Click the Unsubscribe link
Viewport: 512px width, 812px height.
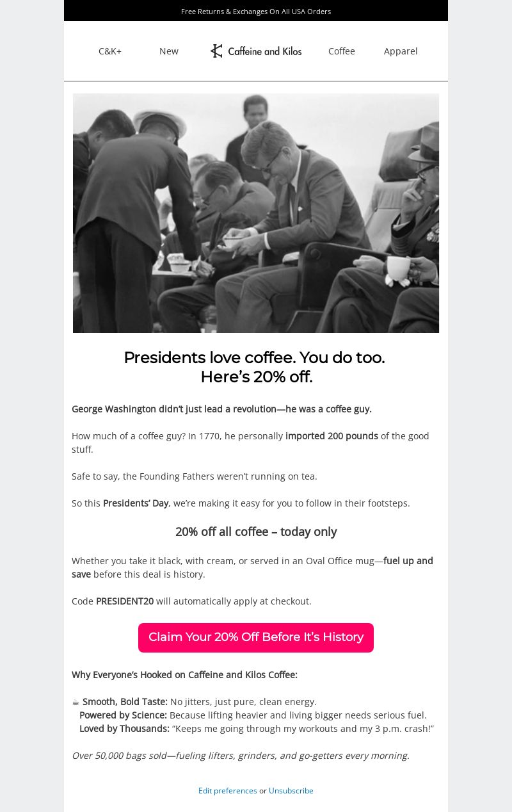point(291,791)
